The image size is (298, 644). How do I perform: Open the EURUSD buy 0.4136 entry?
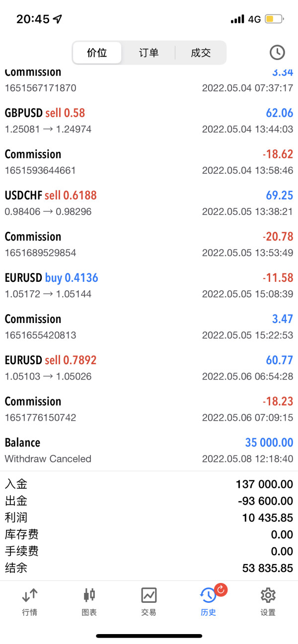pyautogui.click(x=149, y=285)
